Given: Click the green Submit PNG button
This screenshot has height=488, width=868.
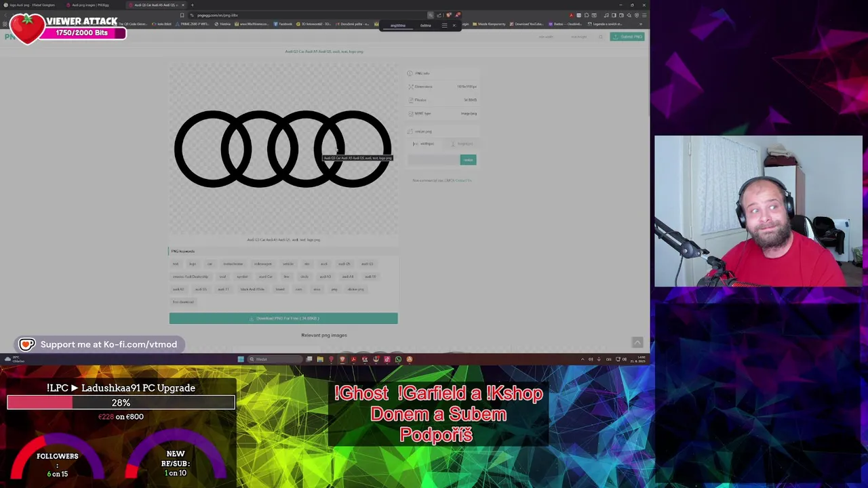Looking at the screenshot, I should [x=627, y=37].
